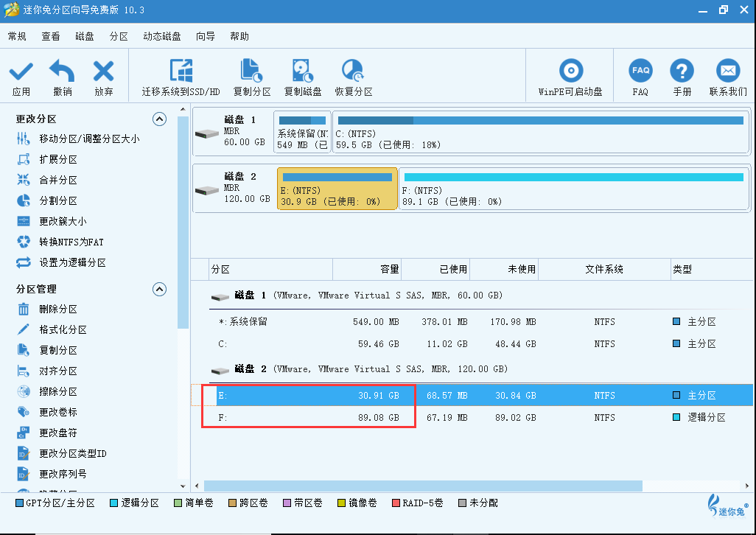Open the FAQ page
This screenshot has height=535, width=756.
[640, 77]
